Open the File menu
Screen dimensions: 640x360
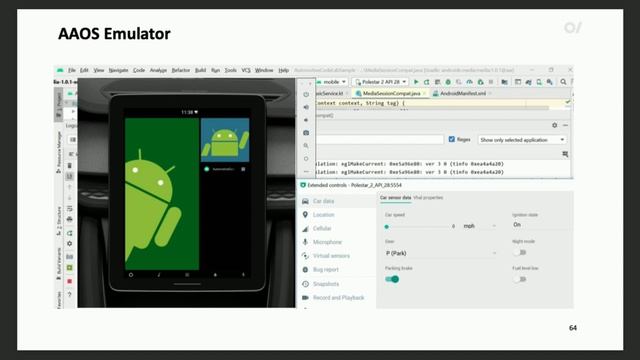[72, 70]
